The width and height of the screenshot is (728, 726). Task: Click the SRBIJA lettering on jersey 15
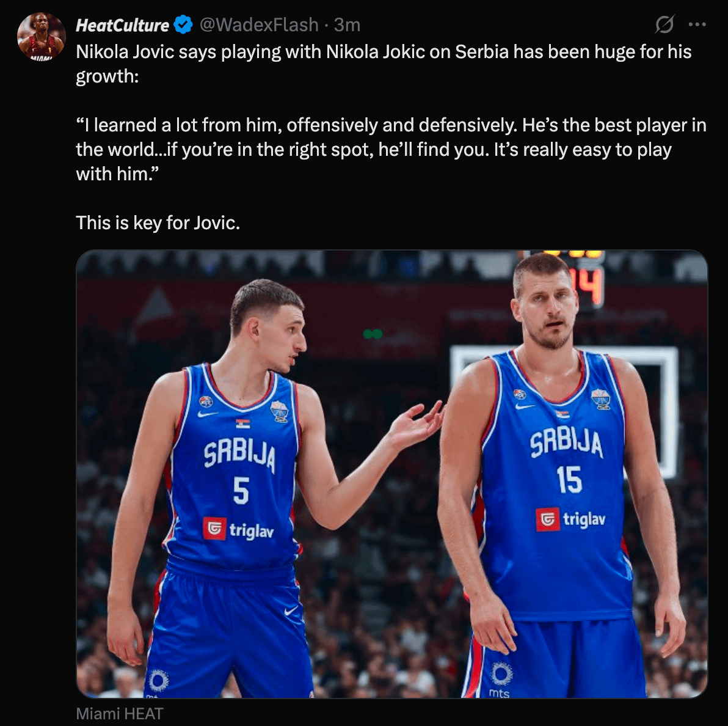pyautogui.click(x=566, y=442)
